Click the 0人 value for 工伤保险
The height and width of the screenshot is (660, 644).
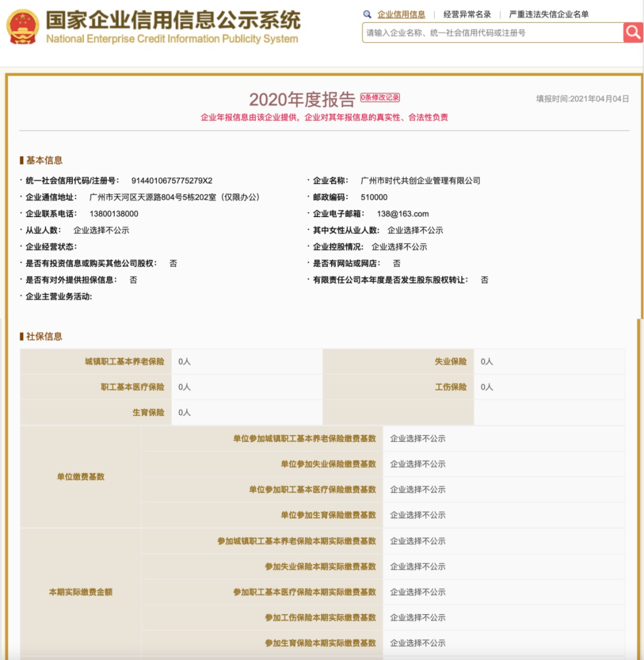[487, 388]
